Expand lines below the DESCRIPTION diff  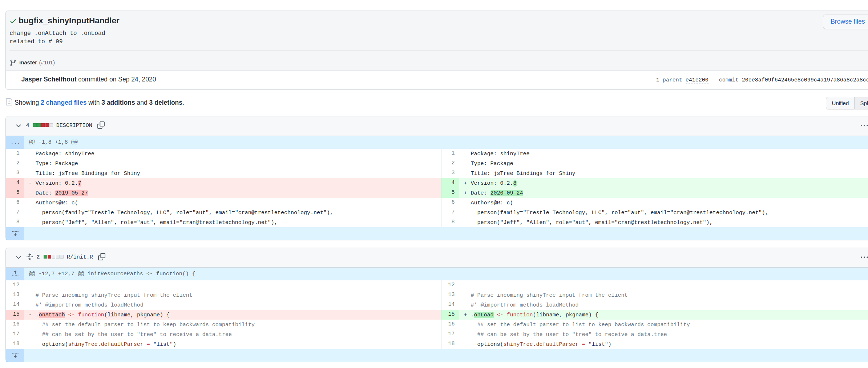coord(15,233)
